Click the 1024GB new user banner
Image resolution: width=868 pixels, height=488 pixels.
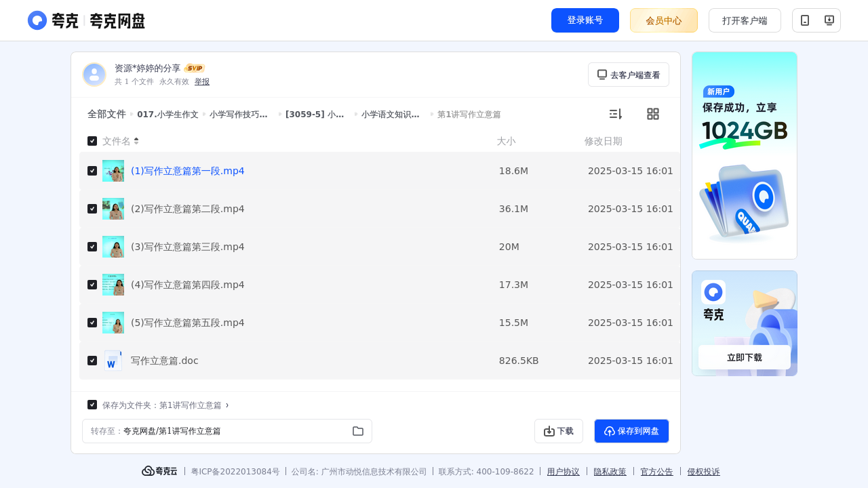tap(745, 155)
